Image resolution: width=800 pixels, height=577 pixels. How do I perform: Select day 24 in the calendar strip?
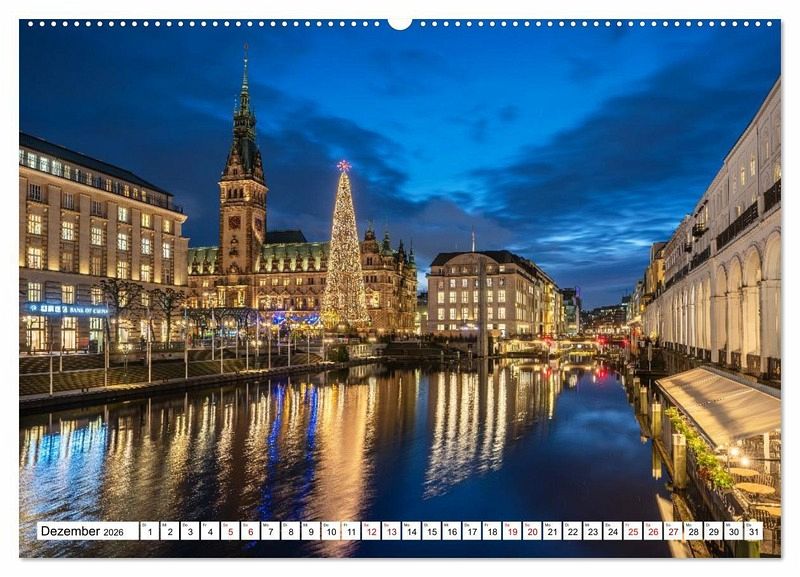click(613, 531)
